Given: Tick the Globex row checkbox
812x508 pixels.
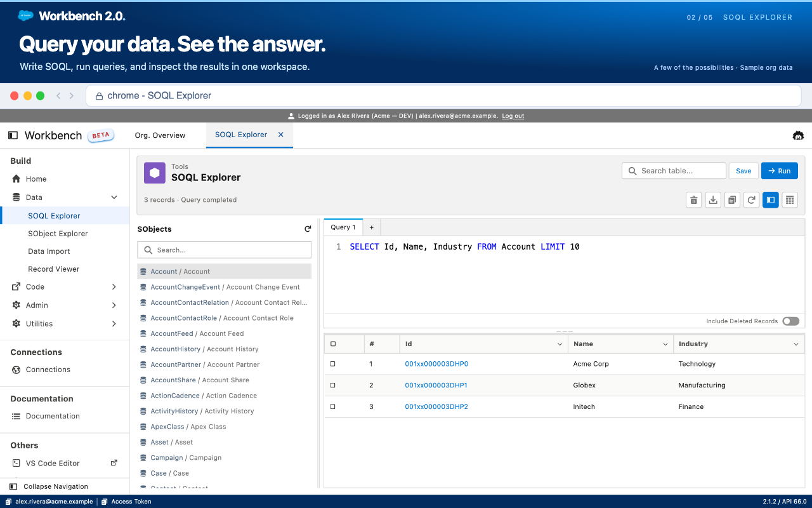Looking at the screenshot, I should (333, 385).
